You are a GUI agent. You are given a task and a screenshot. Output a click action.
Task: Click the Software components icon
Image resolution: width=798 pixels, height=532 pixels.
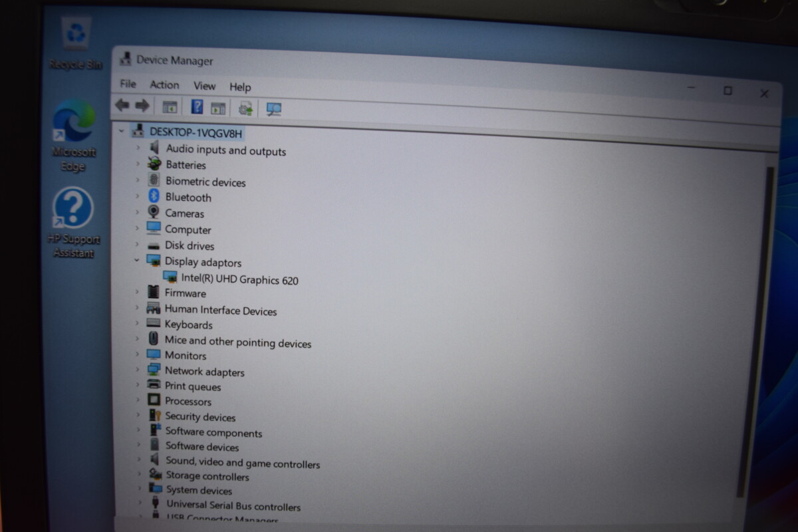[x=154, y=431]
